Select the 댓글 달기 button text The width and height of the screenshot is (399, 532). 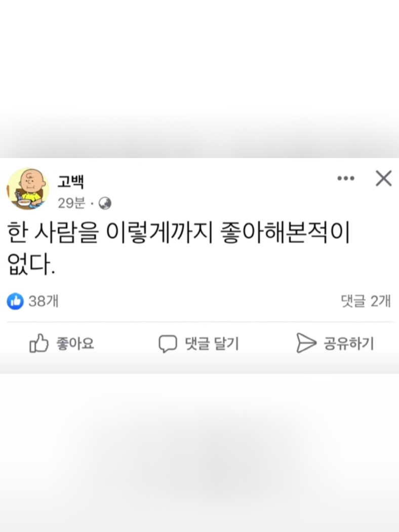tap(212, 344)
